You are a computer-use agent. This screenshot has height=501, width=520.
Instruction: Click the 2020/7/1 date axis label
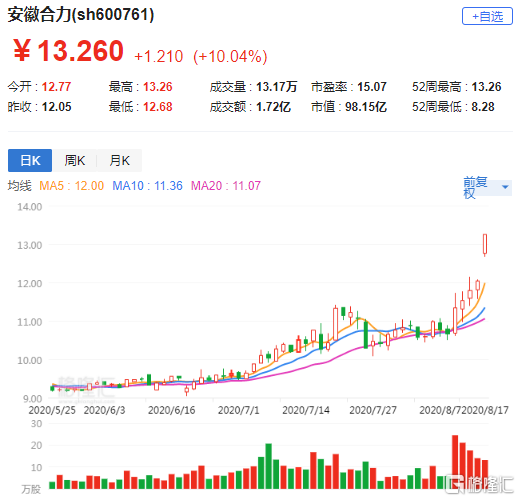point(238,410)
